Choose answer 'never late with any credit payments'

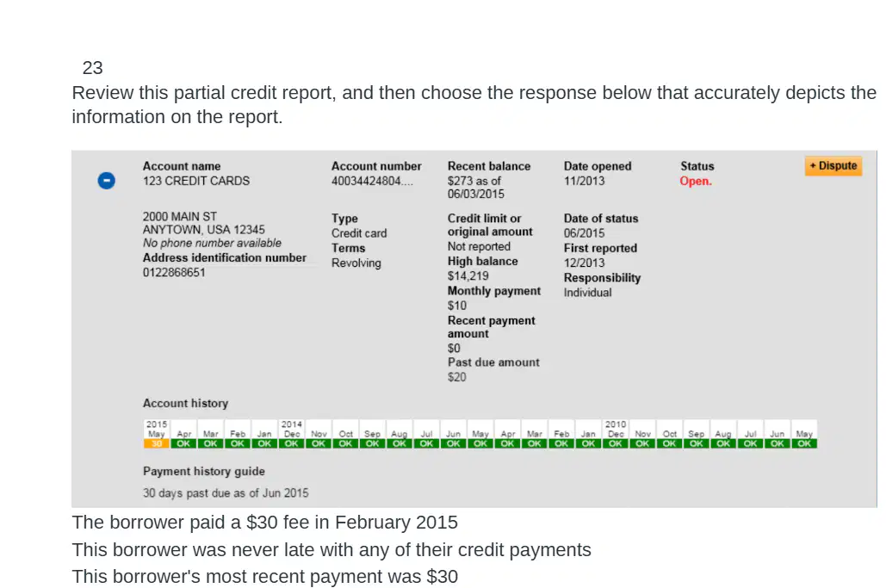[x=331, y=549]
